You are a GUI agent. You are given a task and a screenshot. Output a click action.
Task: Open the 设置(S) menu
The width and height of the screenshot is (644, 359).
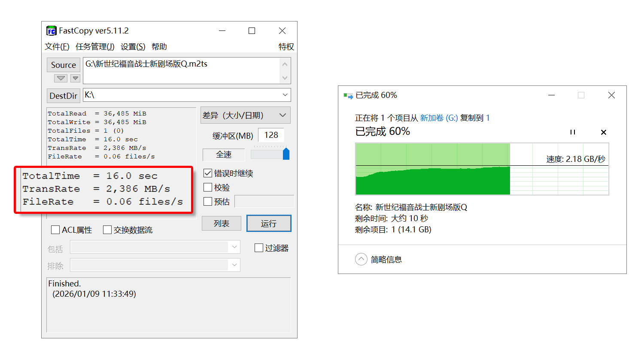point(133,46)
